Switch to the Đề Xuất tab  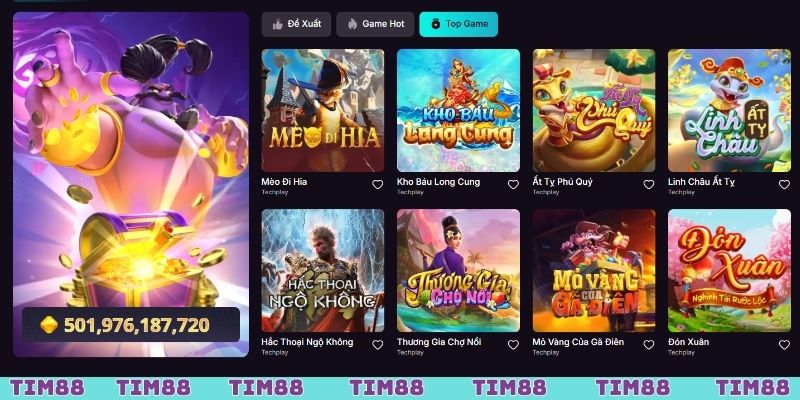pyautogui.click(x=296, y=24)
